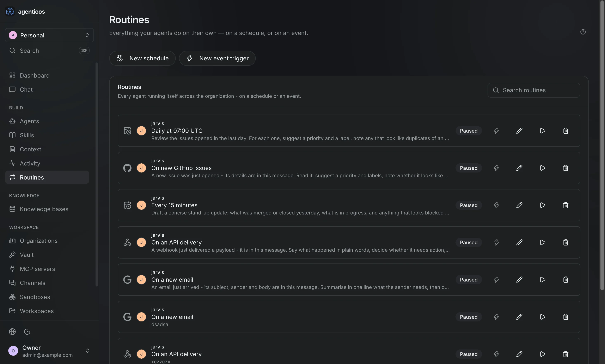The height and width of the screenshot is (364, 605).
Task: Open the help question-mark icon
Action: point(583,32)
